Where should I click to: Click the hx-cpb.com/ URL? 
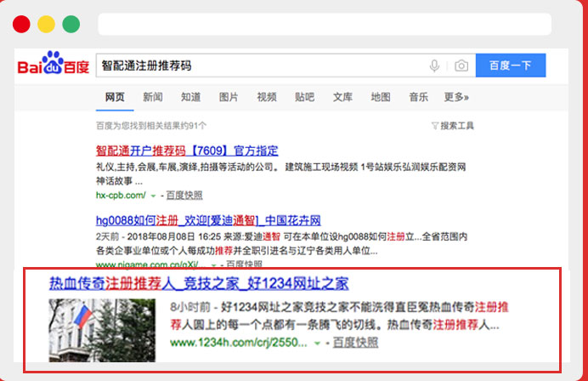tap(121, 196)
